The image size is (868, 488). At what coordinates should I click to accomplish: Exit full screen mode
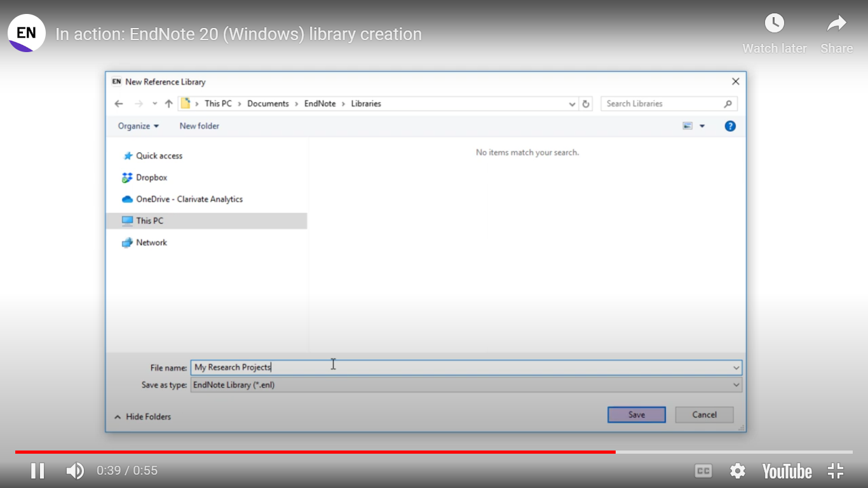coord(836,471)
